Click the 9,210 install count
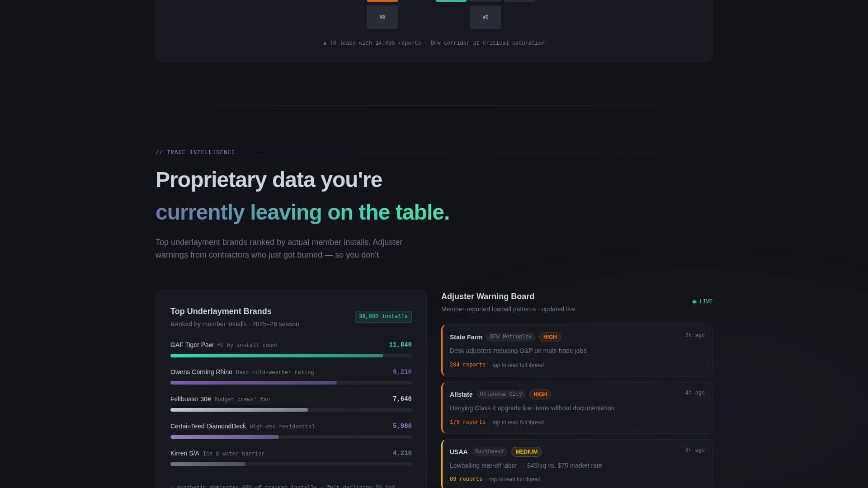This screenshot has height=488, width=868. [x=402, y=372]
